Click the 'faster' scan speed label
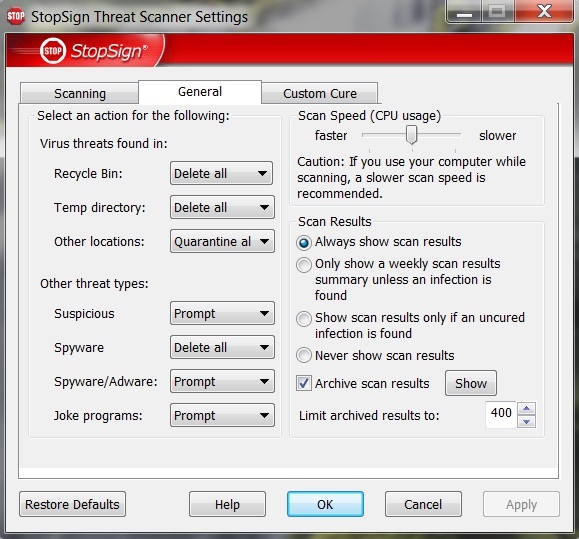Screen dimensions: 579x539 click(331, 135)
